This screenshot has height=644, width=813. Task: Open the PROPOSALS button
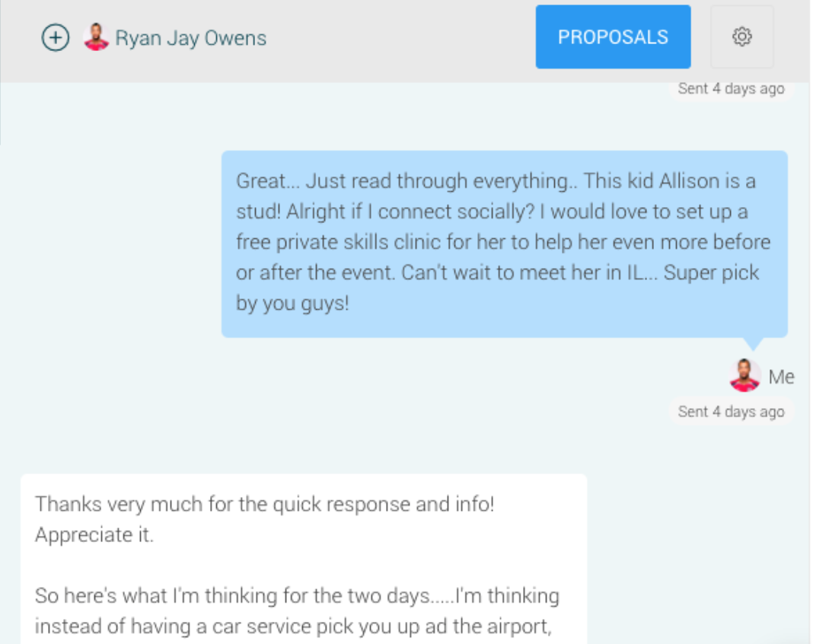[613, 37]
